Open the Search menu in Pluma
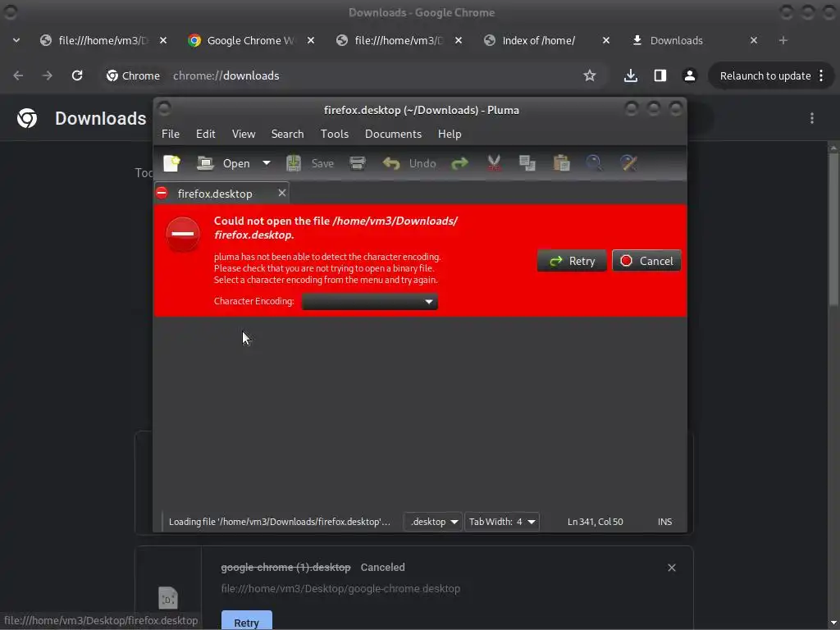 (287, 134)
